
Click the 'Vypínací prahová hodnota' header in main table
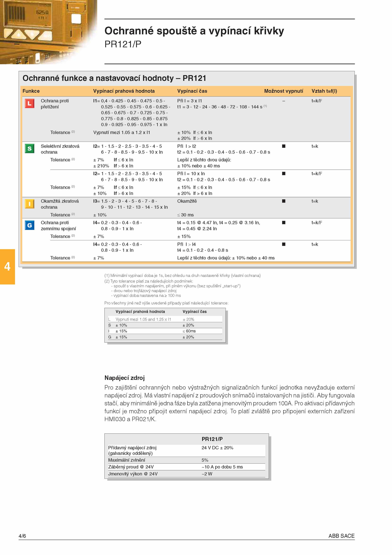point(124,91)
